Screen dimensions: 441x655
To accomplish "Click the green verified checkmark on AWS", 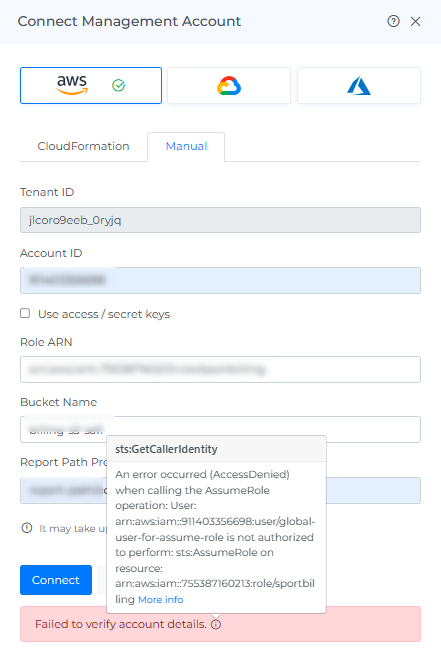I will [x=119, y=86].
